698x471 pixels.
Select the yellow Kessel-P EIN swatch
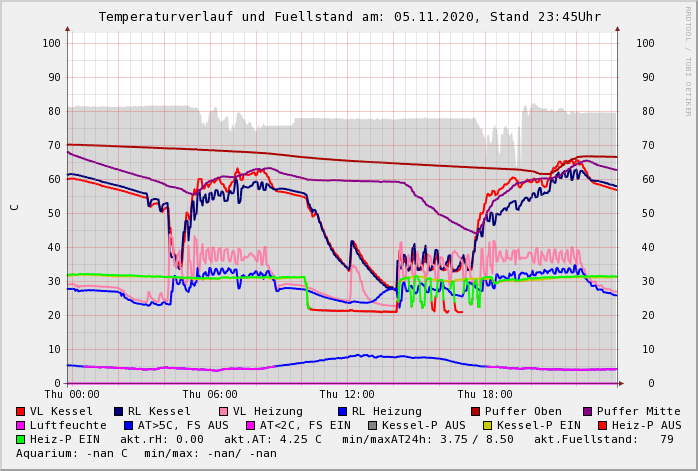[x=488, y=426]
